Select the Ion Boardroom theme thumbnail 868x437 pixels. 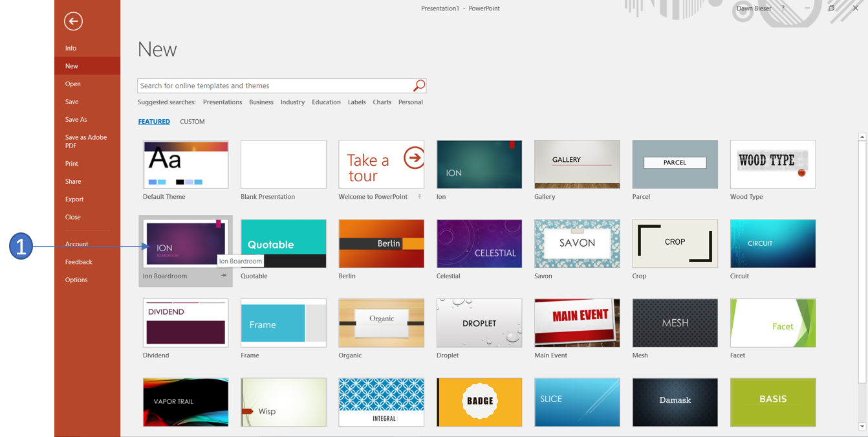point(186,243)
